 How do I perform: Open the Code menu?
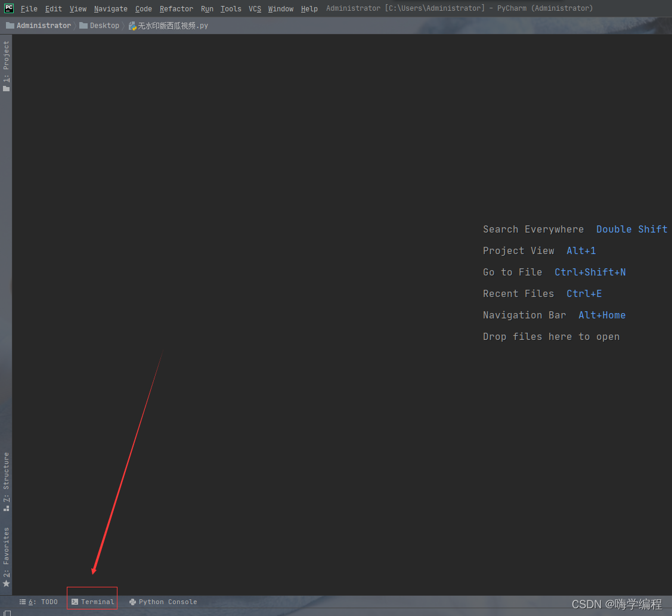pyautogui.click(x=144, y=8)
